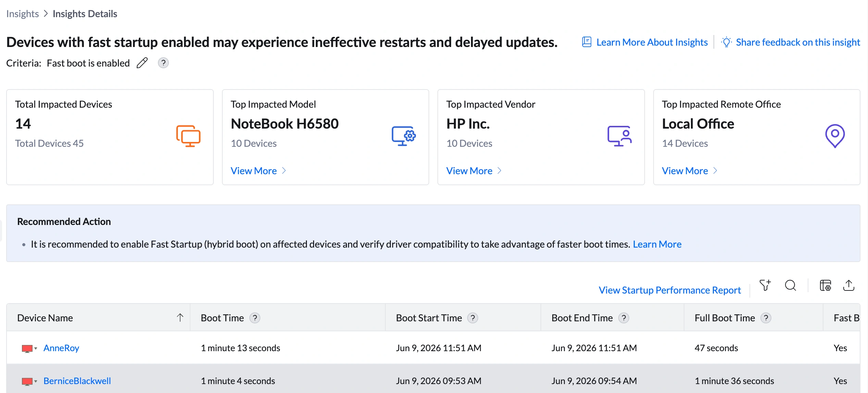Viewport: 868px width, 393px height.
Task: Click the Boot Start Time column header
Action: point(463,318)
